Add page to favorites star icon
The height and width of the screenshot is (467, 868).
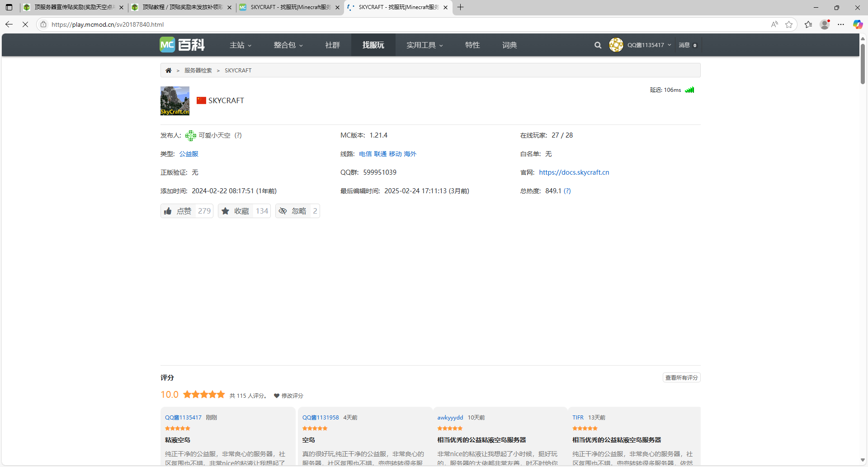click(789, 24)
